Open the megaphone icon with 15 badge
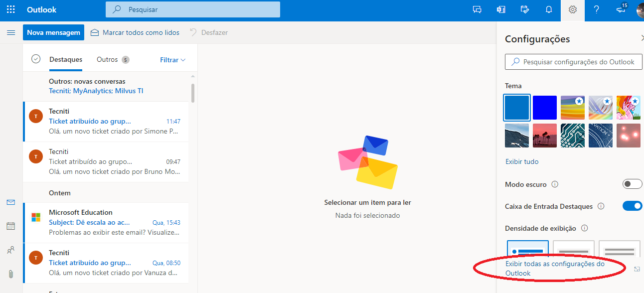The image size is (644, 293). pyautogui.click(x=621, y=9)
